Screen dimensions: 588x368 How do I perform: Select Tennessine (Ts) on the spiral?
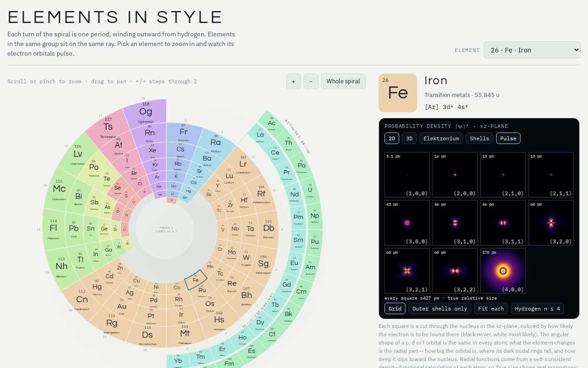point(108,126)
